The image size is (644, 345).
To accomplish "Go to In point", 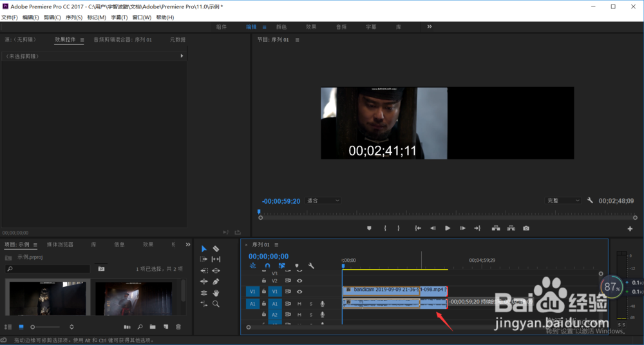I will coord(418,228).
